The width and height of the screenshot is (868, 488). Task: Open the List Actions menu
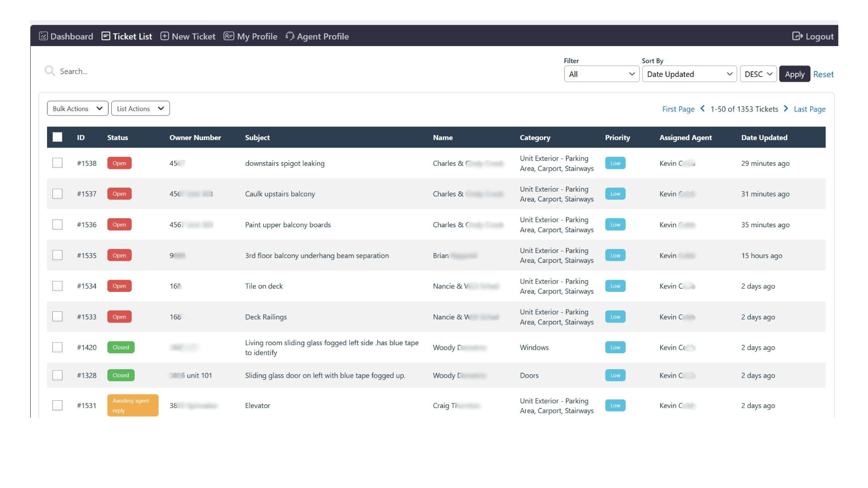pos(140,108)
